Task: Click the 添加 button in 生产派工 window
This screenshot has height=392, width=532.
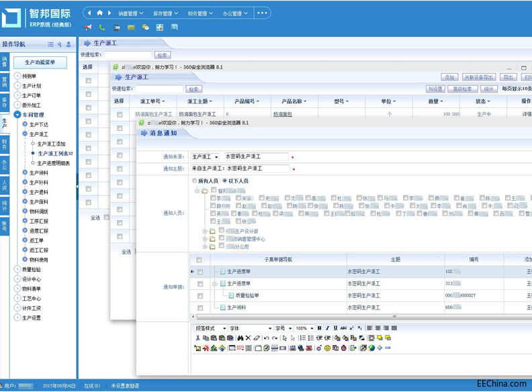Action: [x=449, y=77]
